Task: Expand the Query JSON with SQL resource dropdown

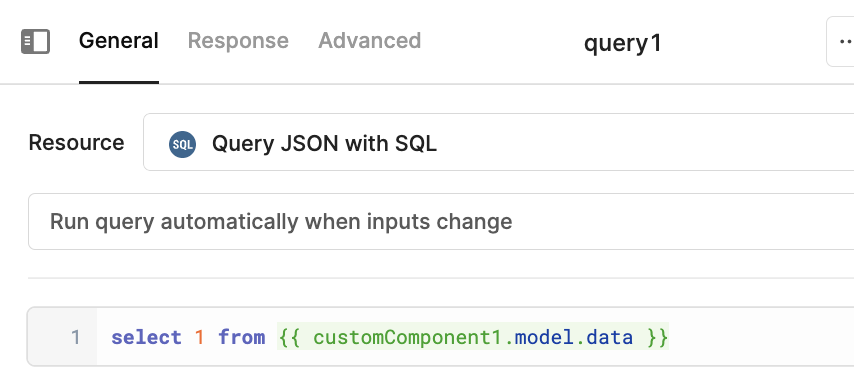Action: [498, 142]
